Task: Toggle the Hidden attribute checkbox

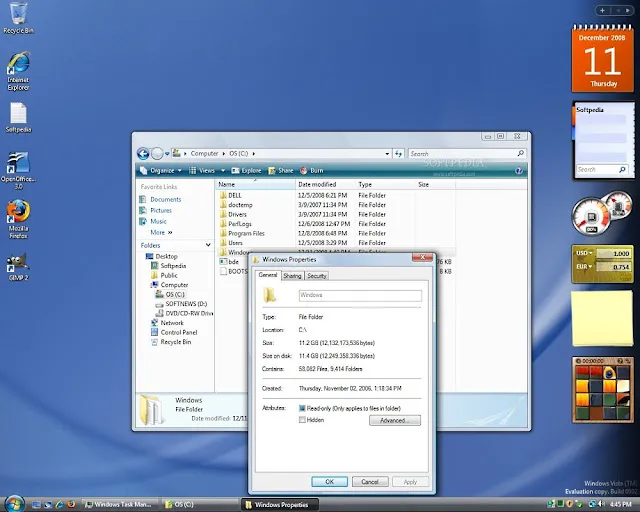Action: (x=302, y=420)
